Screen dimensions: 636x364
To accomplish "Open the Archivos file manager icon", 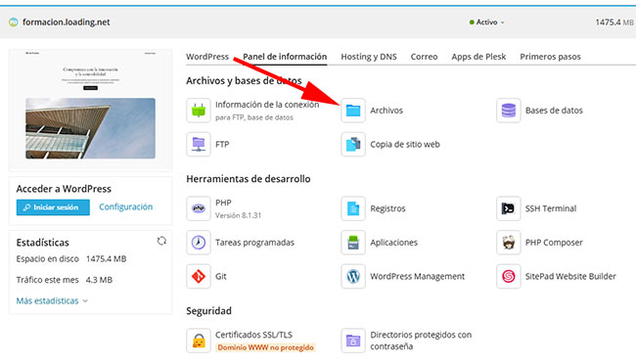I will pos(353,110).
